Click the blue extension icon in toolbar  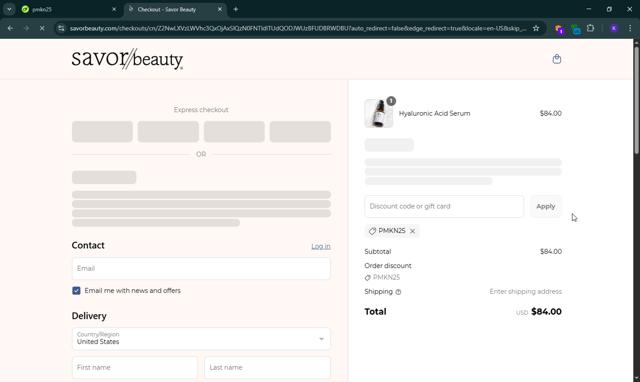(576, 29)
